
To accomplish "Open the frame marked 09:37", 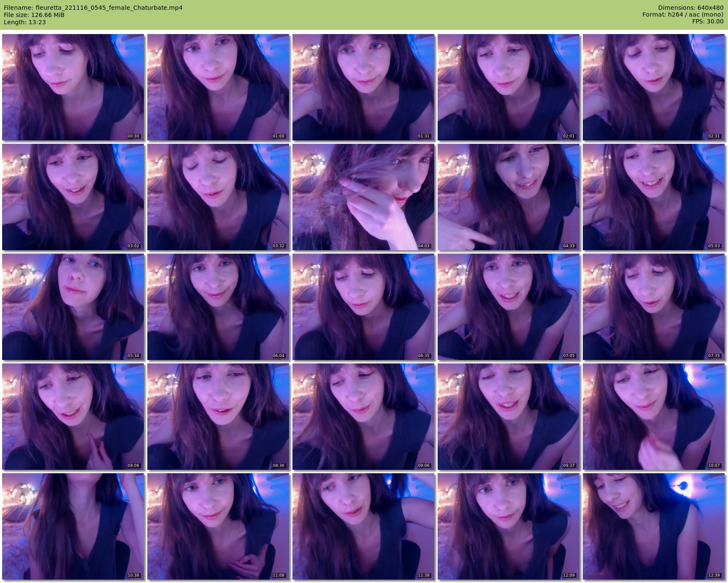I will [x=508, y=417].
